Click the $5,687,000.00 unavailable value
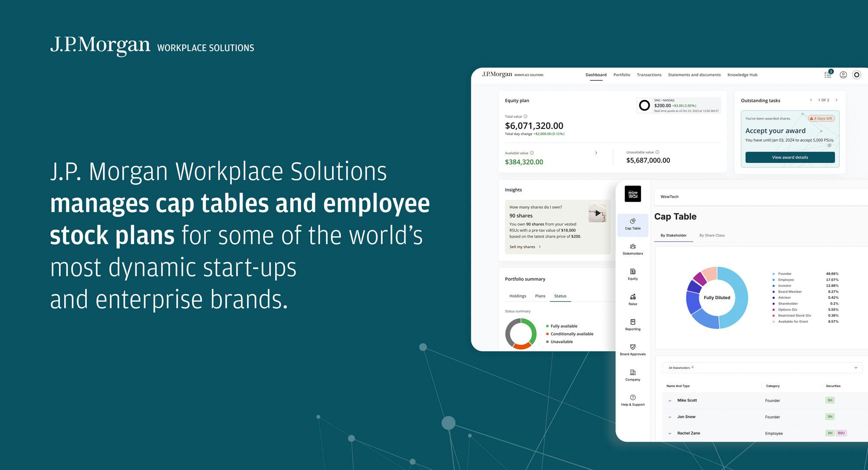Image resolution: width=868 pixels, height=470 pixels. point(648,160)
